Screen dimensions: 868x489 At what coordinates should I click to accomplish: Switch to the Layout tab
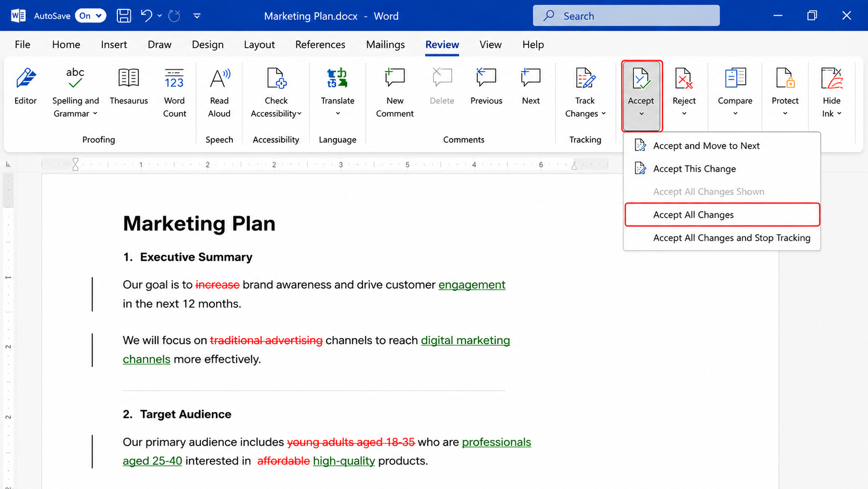tap(259, 45)
